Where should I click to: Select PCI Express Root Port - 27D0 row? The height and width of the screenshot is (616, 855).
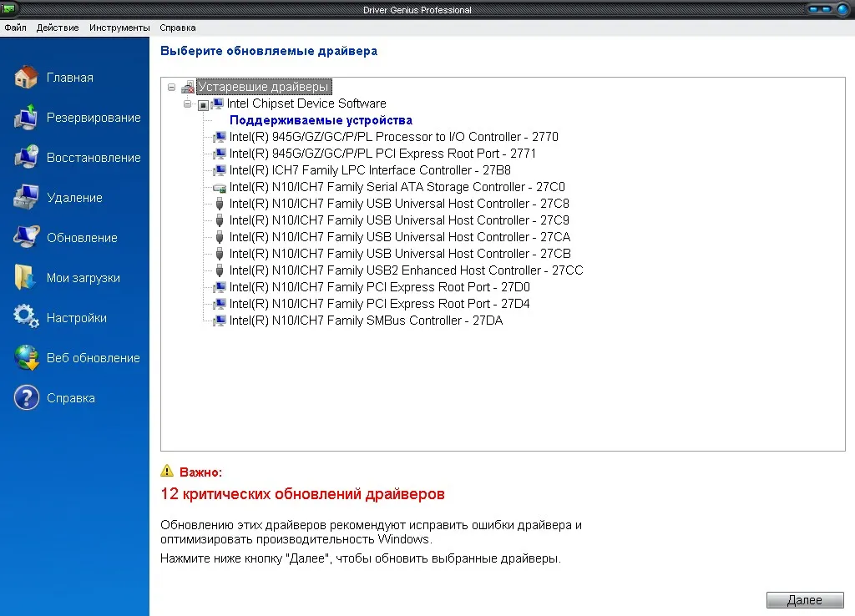(x=380, y=287)
